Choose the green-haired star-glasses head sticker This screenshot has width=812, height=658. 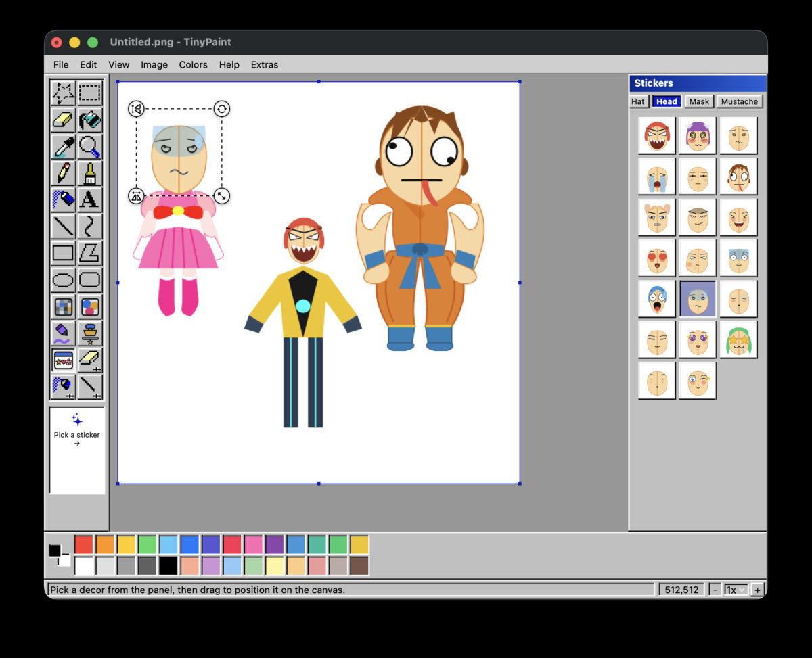[x=738, y=339]
